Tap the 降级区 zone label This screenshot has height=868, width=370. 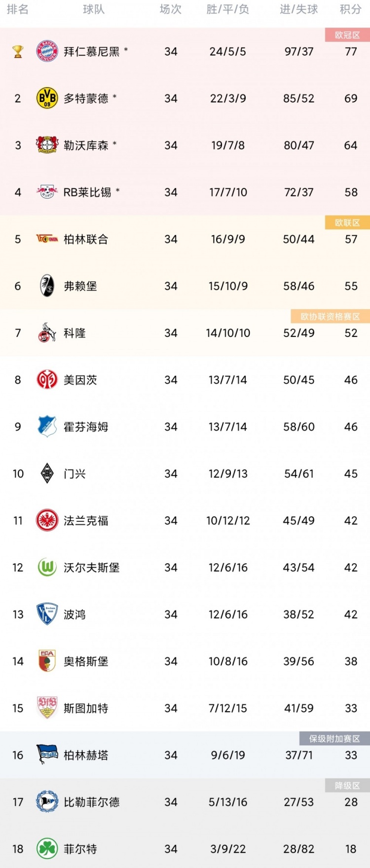tap(347, 786)
